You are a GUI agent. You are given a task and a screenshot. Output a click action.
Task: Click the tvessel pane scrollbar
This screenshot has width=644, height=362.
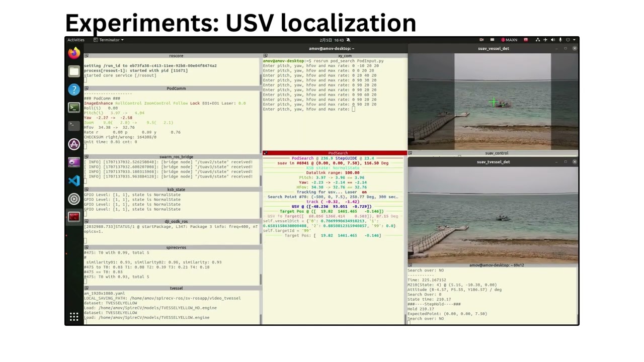(x=261, y=307)
